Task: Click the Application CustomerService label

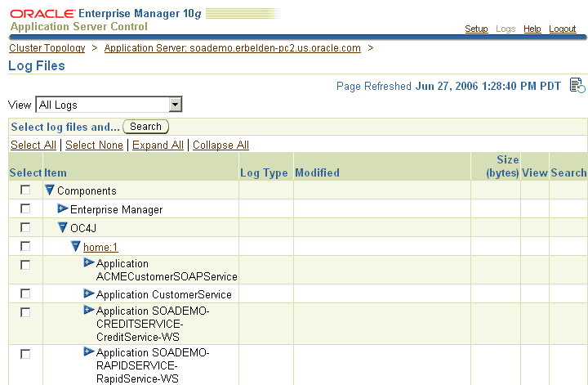Action: [164, 294]
